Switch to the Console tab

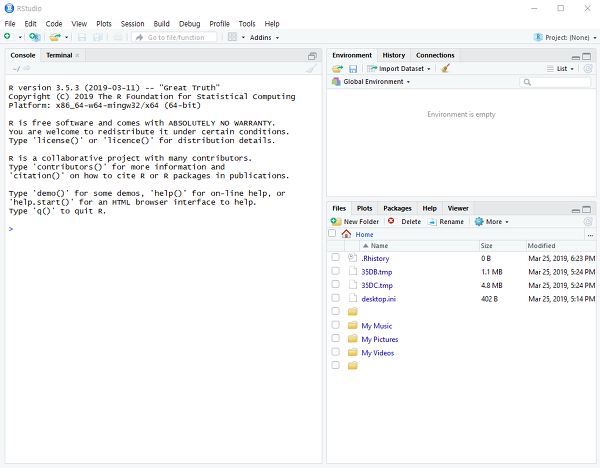point(23,55)
